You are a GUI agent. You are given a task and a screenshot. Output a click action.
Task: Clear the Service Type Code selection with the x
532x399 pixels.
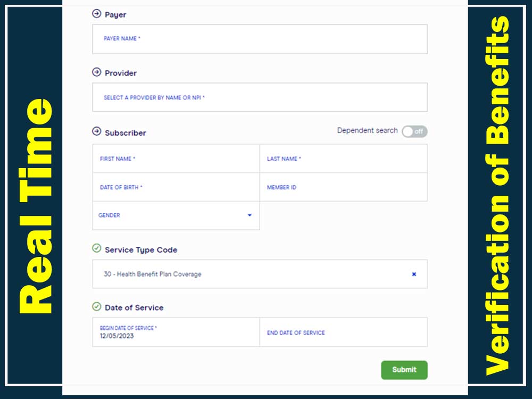coord(414,274)
